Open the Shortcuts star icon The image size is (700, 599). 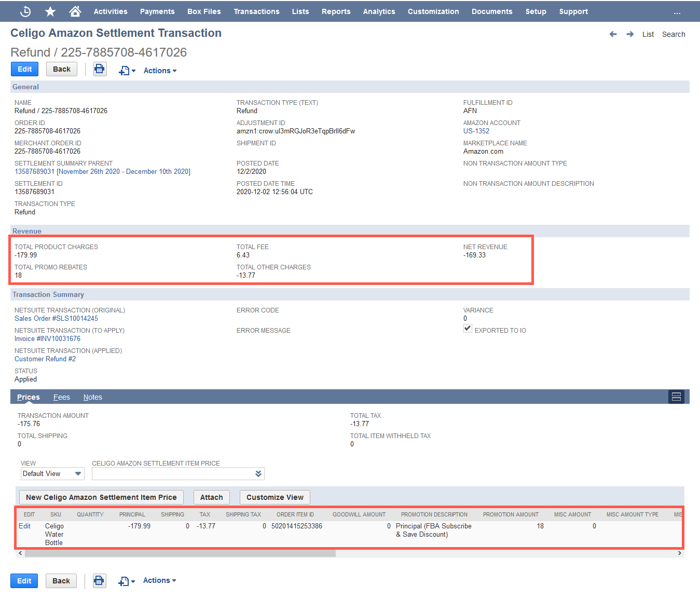pos(50,11)
